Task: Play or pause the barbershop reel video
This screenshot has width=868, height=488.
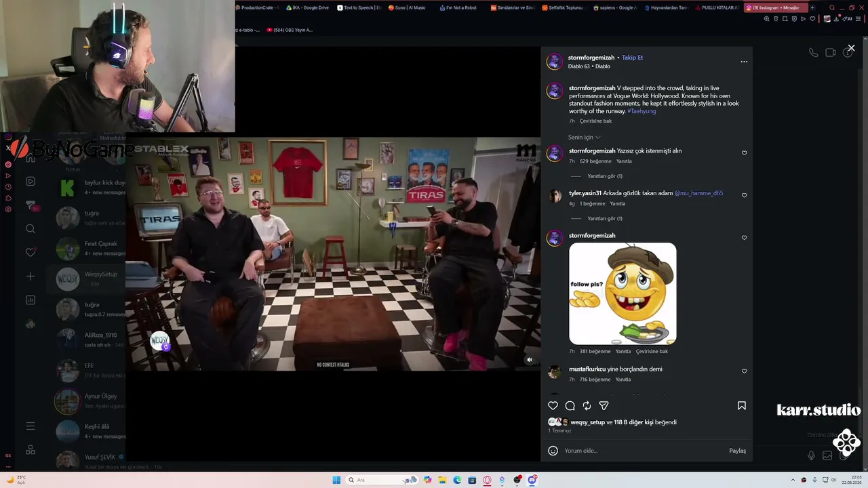Action: (x=333, y=254)
